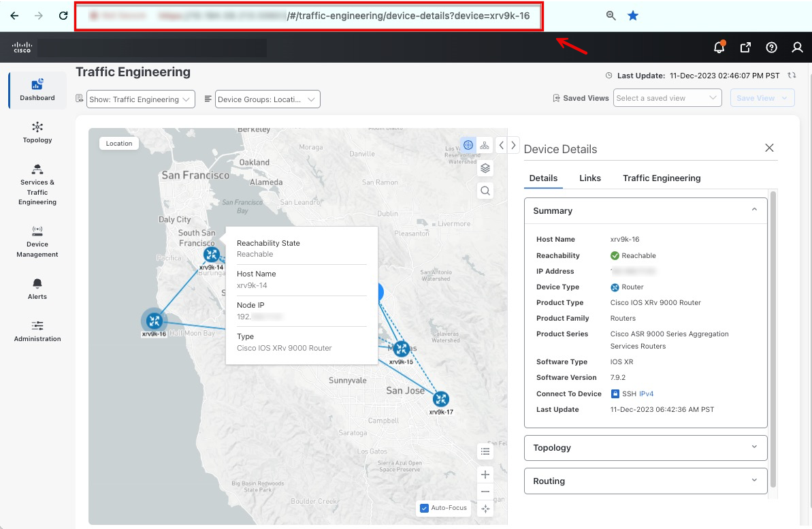This screenshot has width=812, height=529.
Task: Zoom out on the map with minus
Action: pos(485,492)
